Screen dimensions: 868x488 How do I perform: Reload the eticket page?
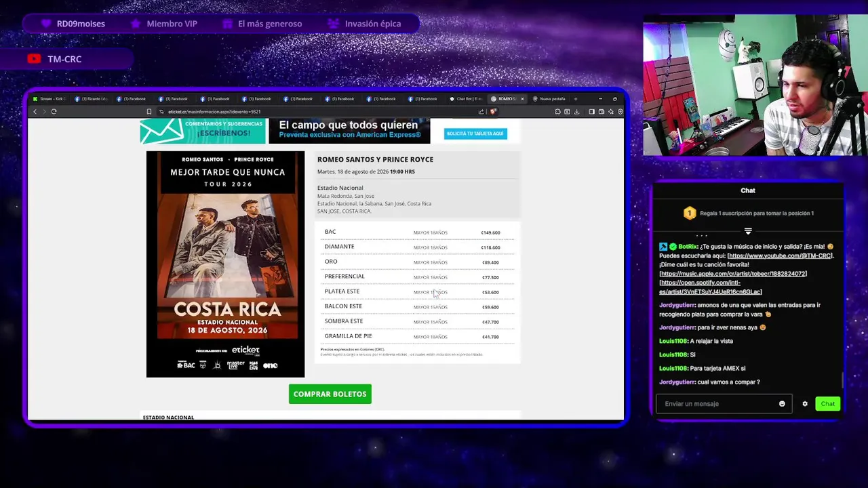pos(54,112)
